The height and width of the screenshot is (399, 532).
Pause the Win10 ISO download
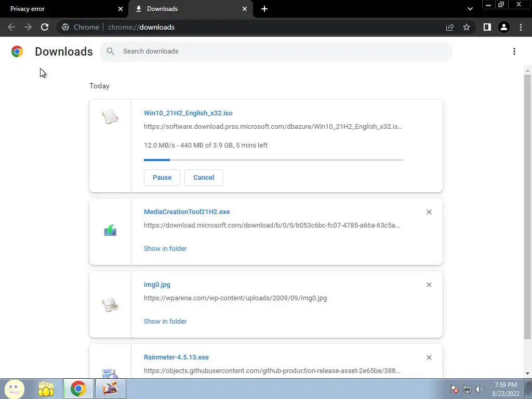tap(162, 178)
